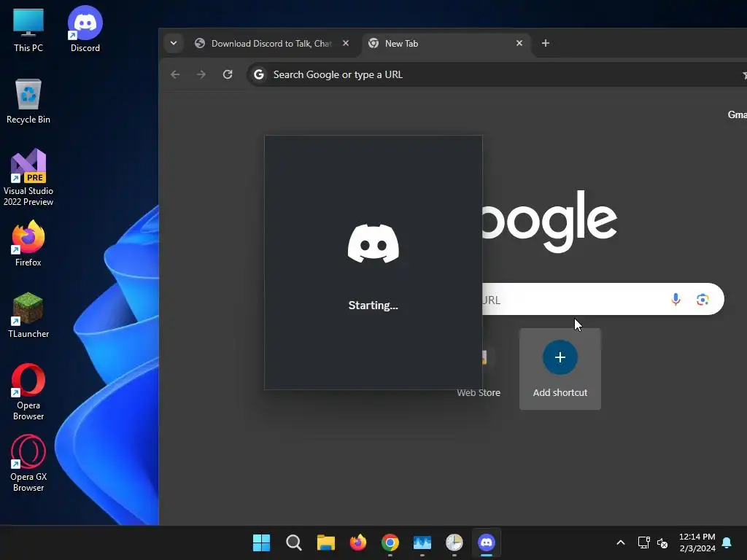Open the clock and date panel
Image resolution: width=747 pixels, height=560 pixels.
click(697, 542)
